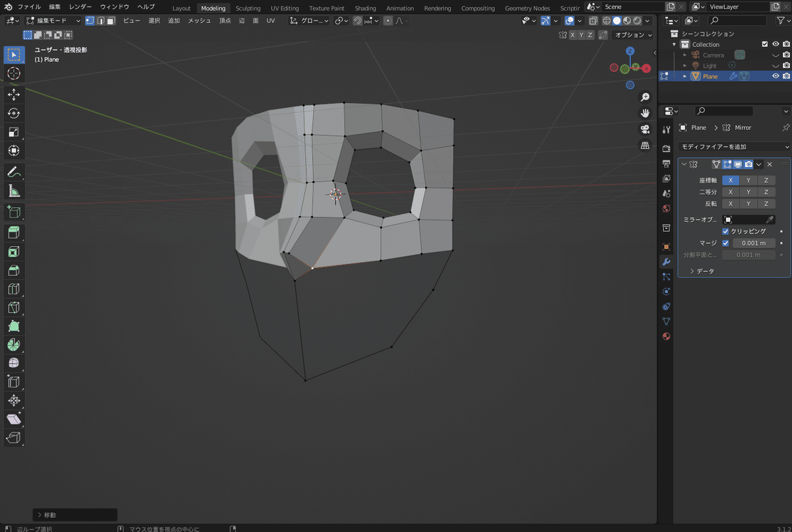Activate the Inset Faces tool
Image resolution: width=792 pixels, height=532 pixels.
coord(14,251)
